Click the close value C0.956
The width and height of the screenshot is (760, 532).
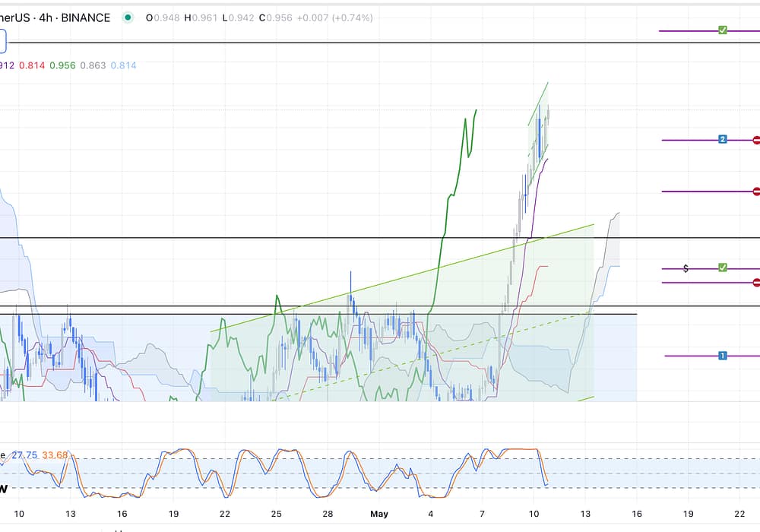[x=275, y=17]
